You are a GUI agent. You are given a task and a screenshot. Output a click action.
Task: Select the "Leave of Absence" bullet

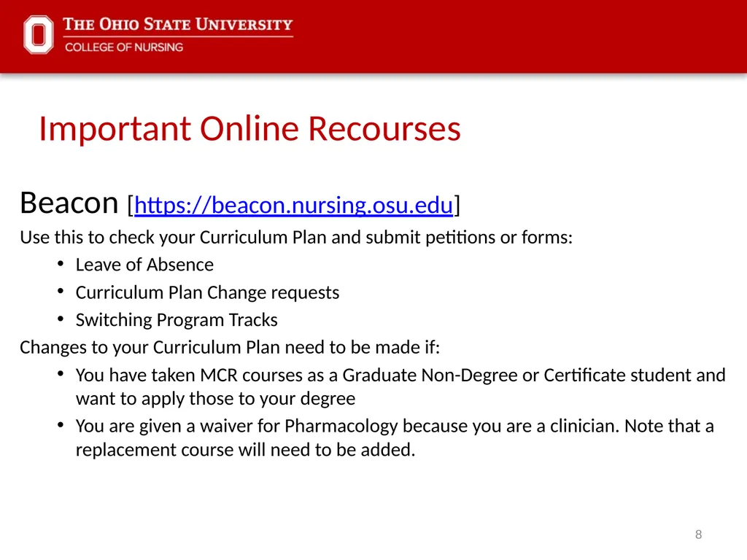144,265
